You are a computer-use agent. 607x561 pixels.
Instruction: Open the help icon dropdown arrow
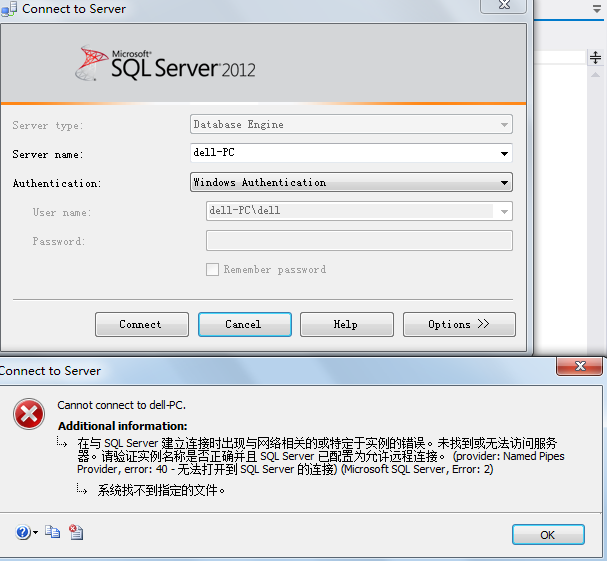(35, 533)
